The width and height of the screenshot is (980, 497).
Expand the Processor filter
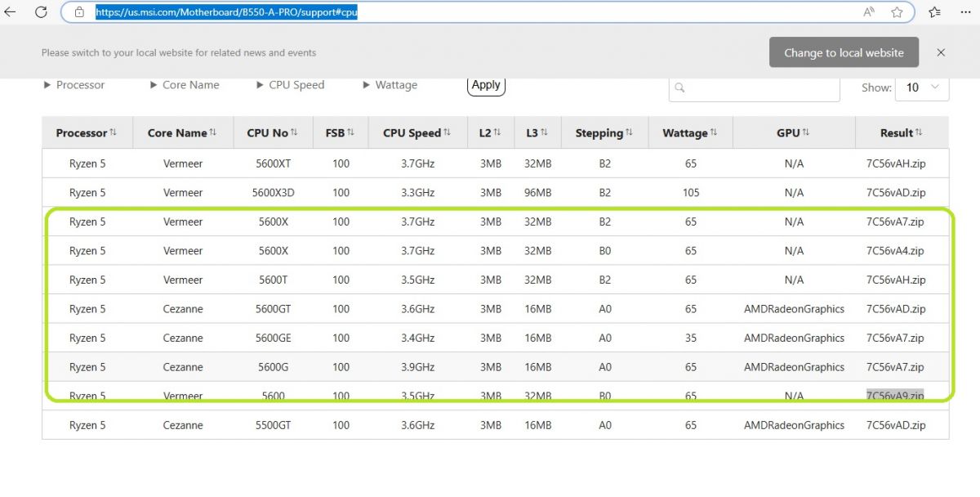coord(74,85)
